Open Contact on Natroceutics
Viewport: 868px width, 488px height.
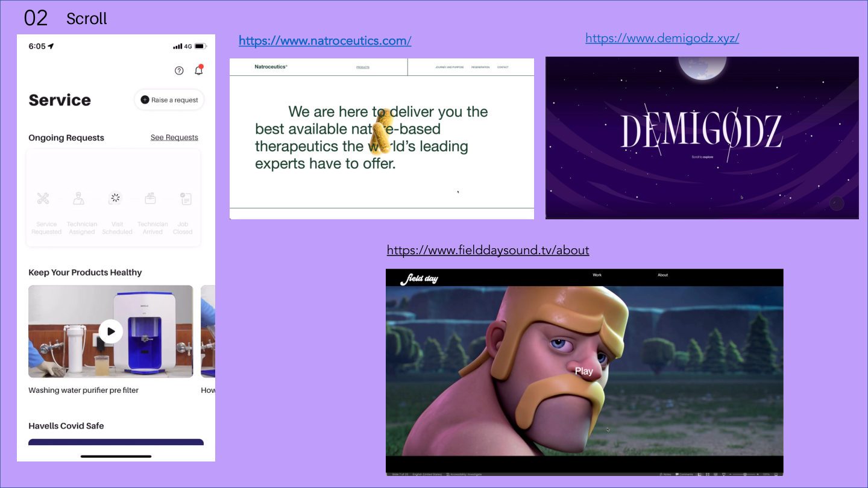[x=503, y=67]
